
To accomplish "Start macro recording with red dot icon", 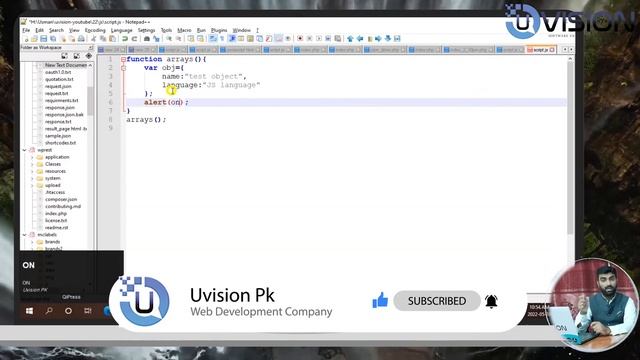I will (x=300, y=39).
